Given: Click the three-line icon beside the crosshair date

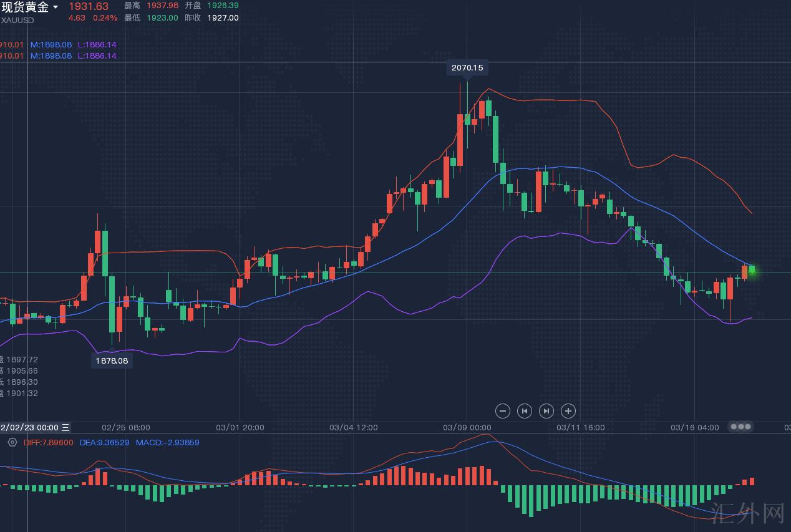Looking at the screenshot, I should pyautogui.click(x=66, y=427).
